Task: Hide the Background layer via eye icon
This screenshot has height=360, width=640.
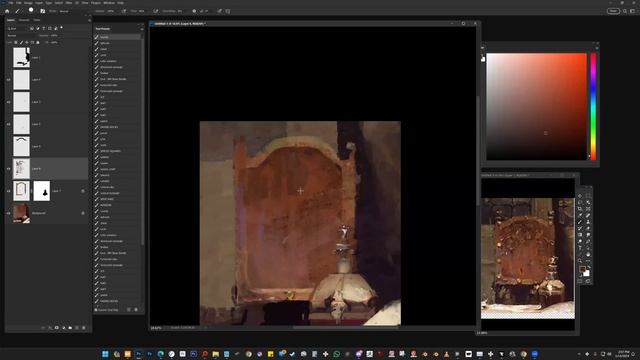Action: (9, 213)
